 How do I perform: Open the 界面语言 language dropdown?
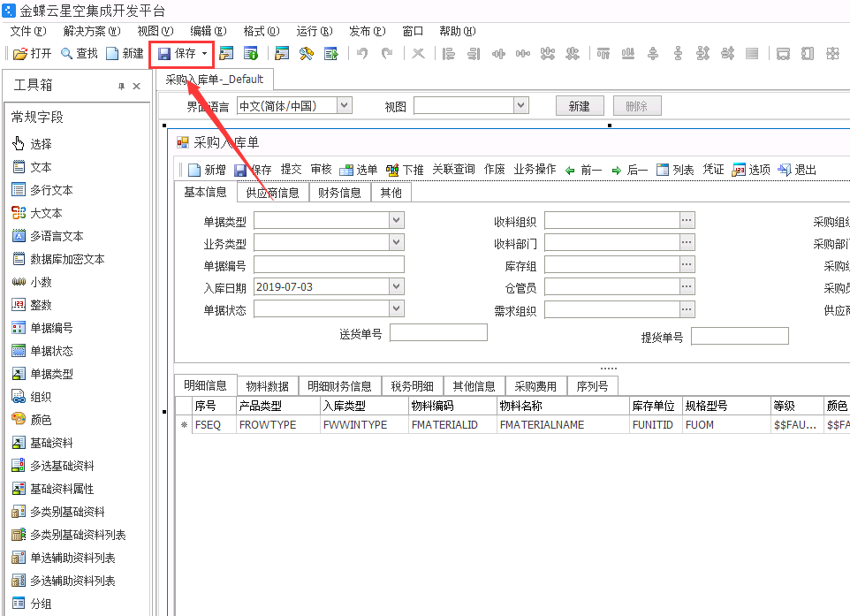345,106
